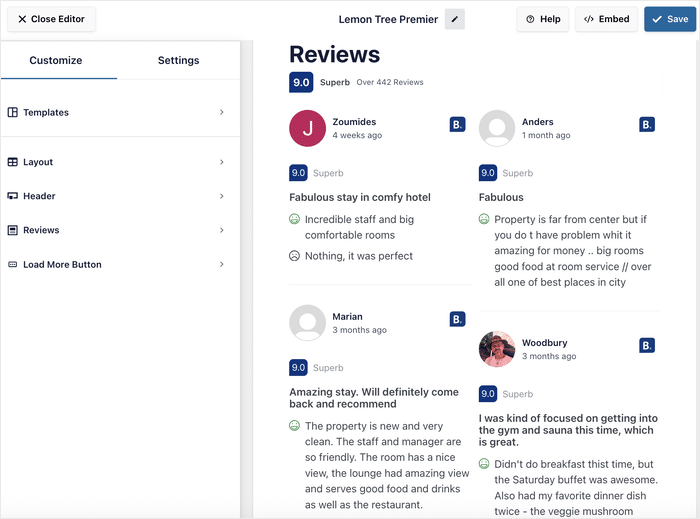700x519 pixels.
Task: Click the Close Editor button
Action: pos(51,19)
